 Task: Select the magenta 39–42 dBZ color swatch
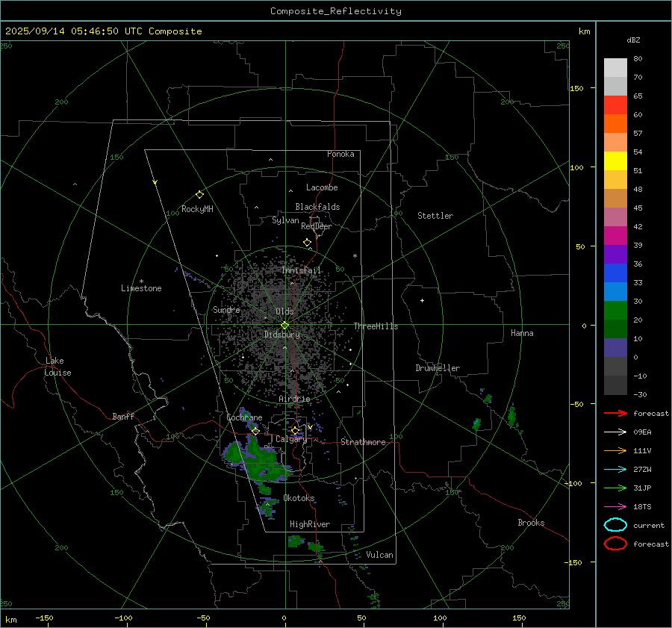point(615,236)
